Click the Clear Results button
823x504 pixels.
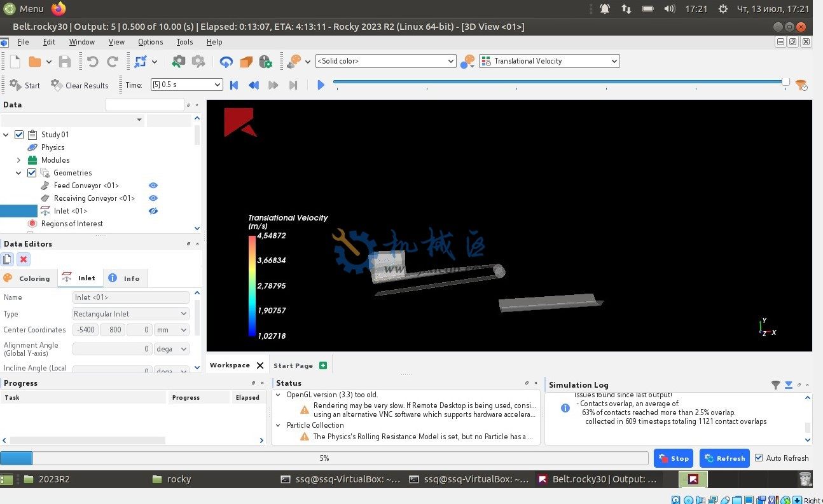tap(80, 85)
